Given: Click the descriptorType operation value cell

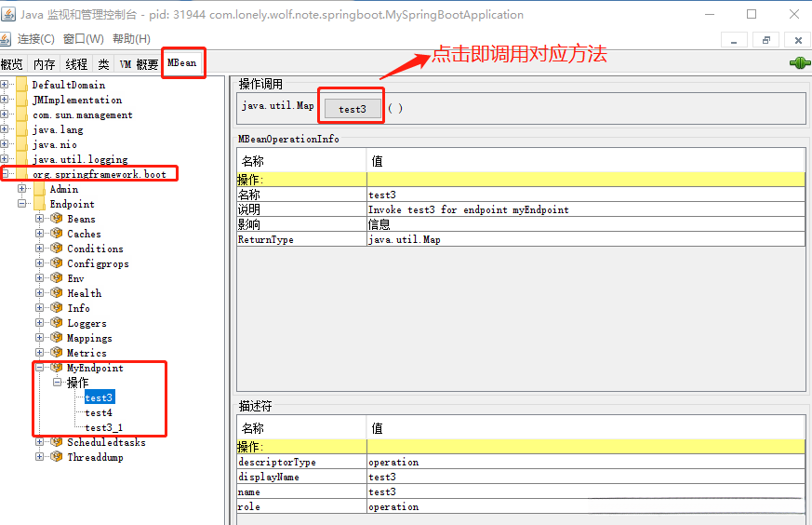Looking at the screenshot, I should pos(586,462).
